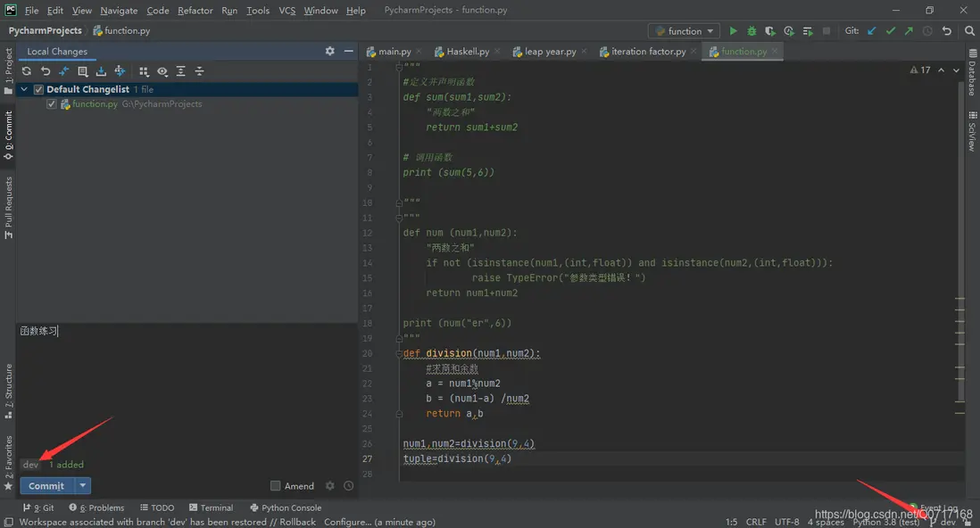Click the Git push arrow icon
Viewport: 980px width, 528px height.
(x=909, y=31)
